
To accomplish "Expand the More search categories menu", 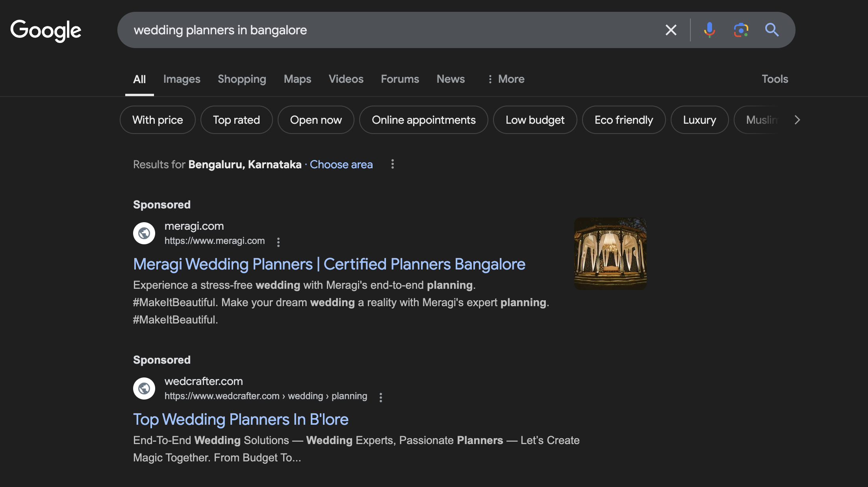I will 506,79.
